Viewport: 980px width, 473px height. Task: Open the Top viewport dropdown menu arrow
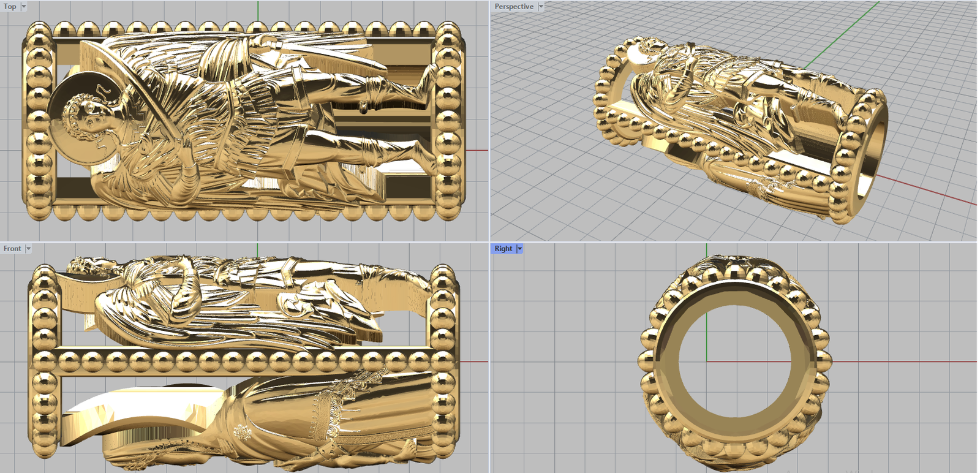coord(24,7)
